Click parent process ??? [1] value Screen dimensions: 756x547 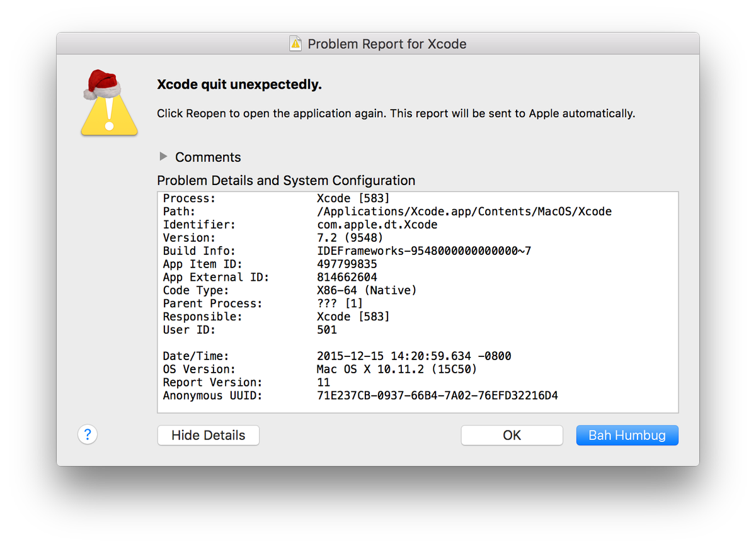pos(340,303)
